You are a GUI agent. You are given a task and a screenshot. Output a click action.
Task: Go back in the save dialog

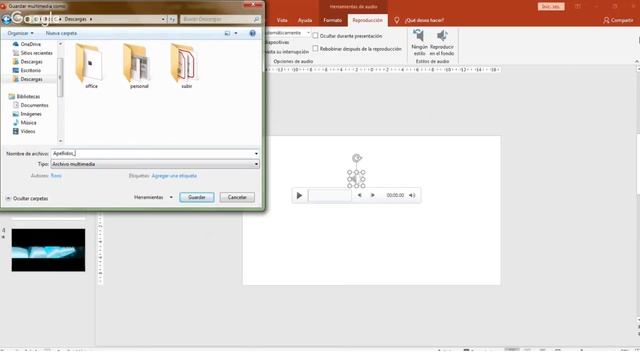(x=6, y=19)
